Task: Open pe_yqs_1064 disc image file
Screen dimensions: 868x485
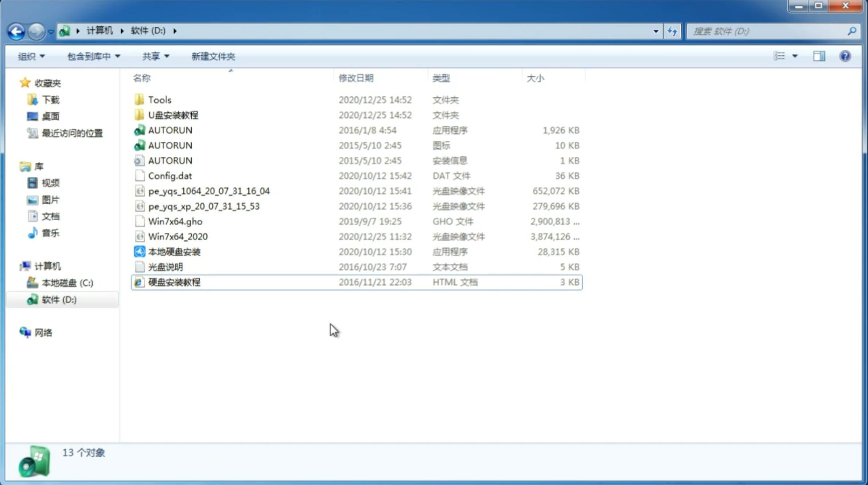Action: click(209, 190)
